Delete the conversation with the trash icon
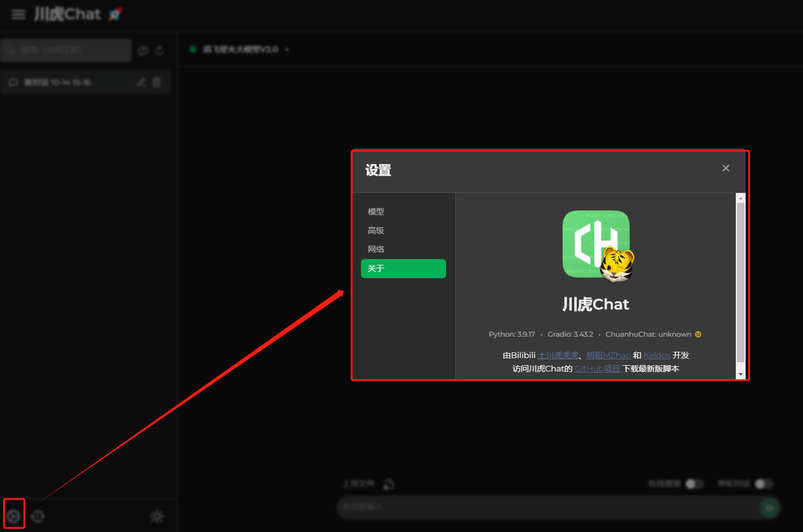The height and width of the screenshot is (532, 803). click(x=156, y=82)
